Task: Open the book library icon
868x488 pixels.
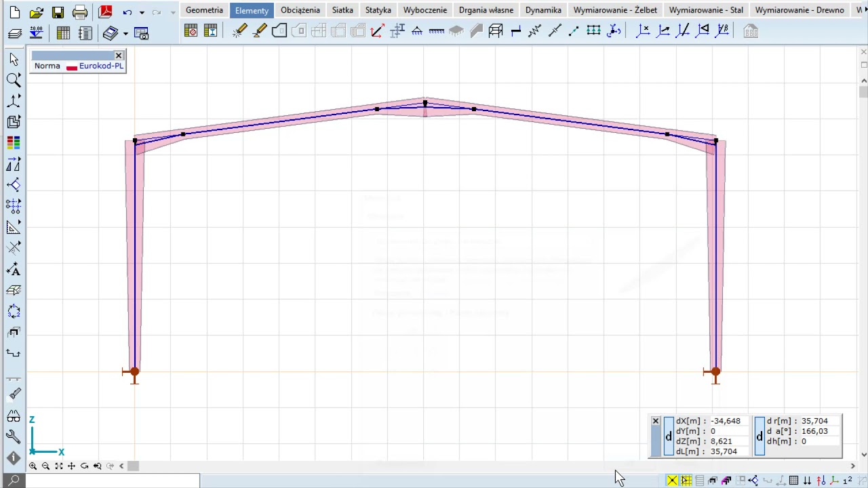Action: click(111, 33)
